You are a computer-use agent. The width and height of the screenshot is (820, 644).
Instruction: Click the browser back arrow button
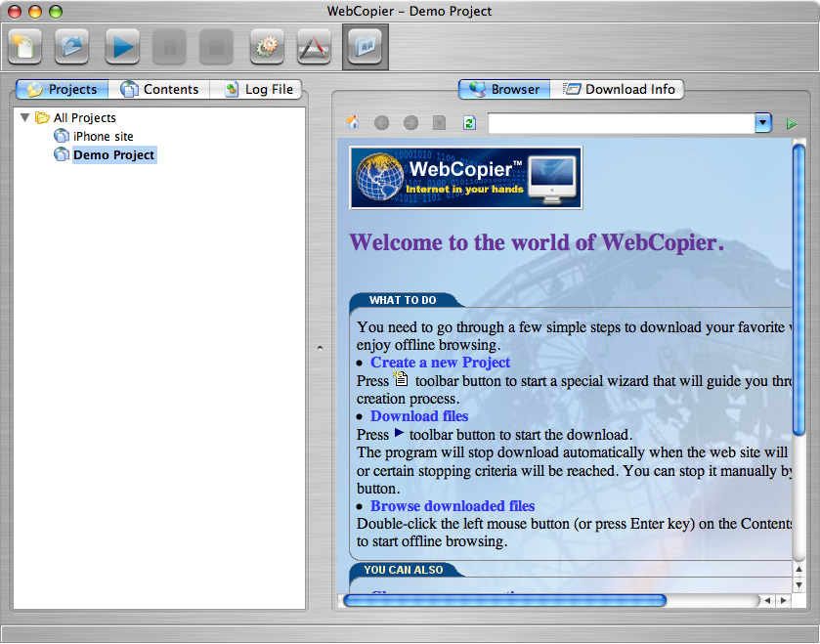382,123
